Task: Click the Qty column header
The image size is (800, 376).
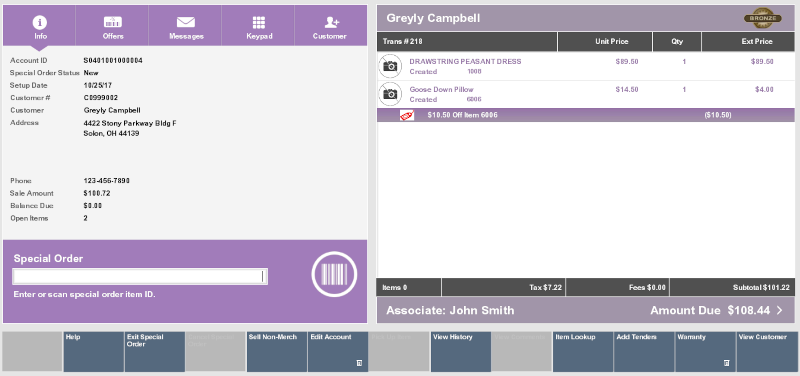Action: click(x=677, y=42)
